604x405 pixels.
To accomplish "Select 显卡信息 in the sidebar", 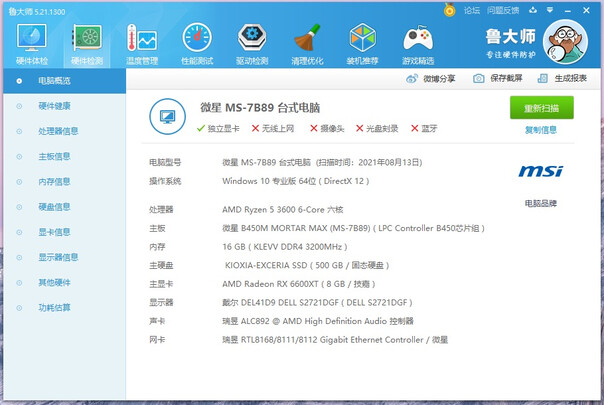I will [x=54, y=232].
